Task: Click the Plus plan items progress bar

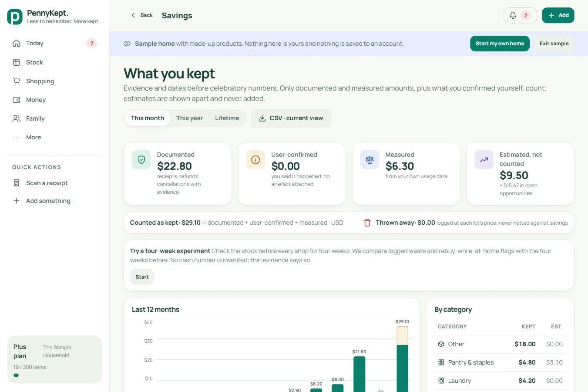Action: tap(55, 375)
